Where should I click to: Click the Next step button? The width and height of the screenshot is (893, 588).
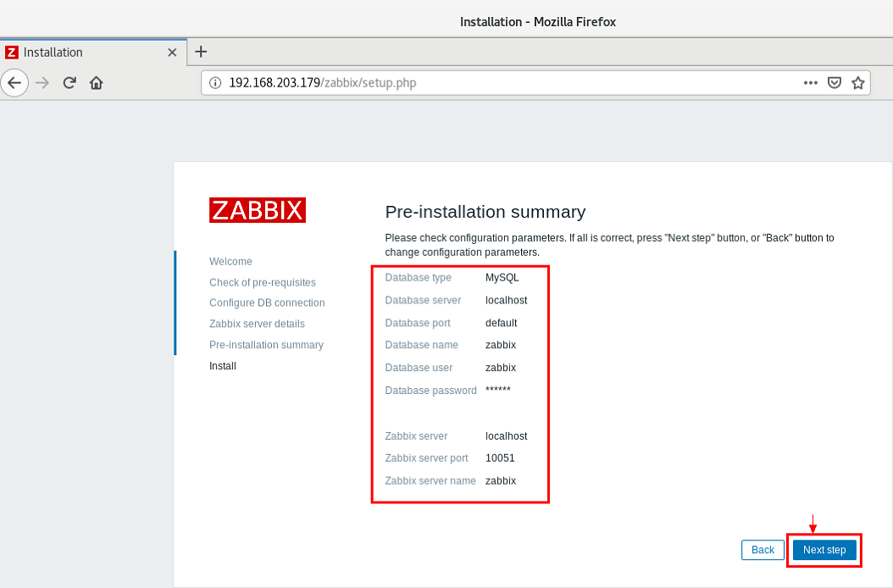coord(824,550)
